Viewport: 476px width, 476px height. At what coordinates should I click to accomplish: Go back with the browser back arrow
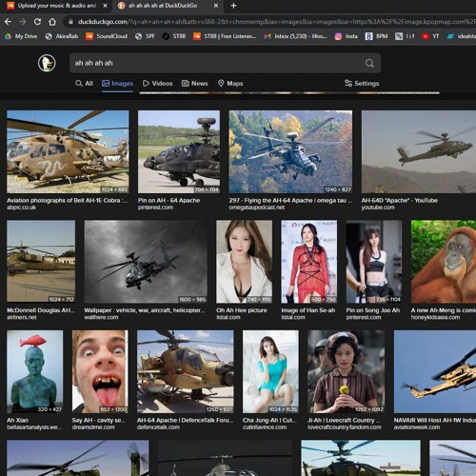[x=8, y=22]
